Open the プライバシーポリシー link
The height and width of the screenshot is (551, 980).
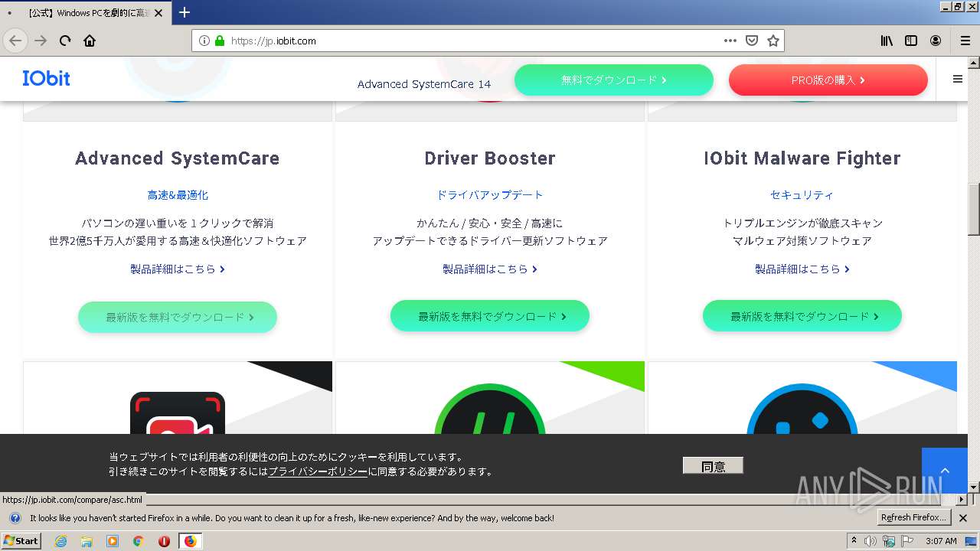318,471
